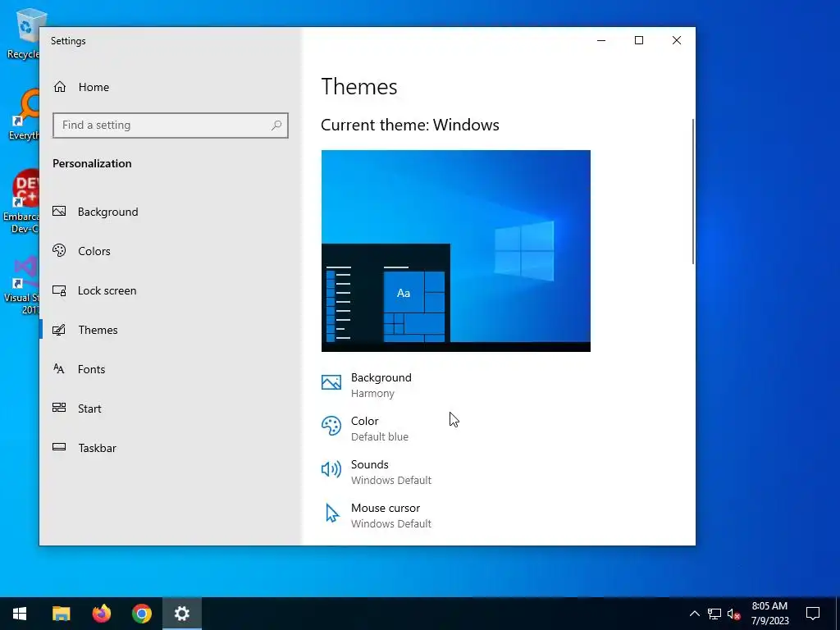Click the Background image icon under Themes

coord(331,382)
